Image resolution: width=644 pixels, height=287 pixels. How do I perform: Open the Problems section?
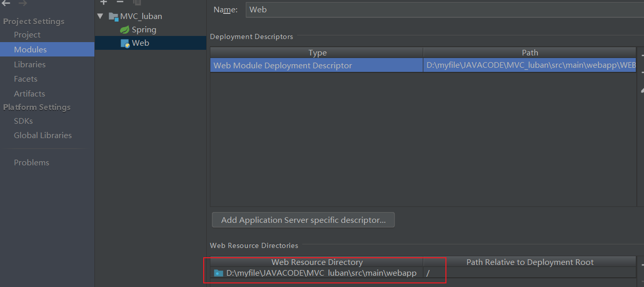[x=31, y=163]
